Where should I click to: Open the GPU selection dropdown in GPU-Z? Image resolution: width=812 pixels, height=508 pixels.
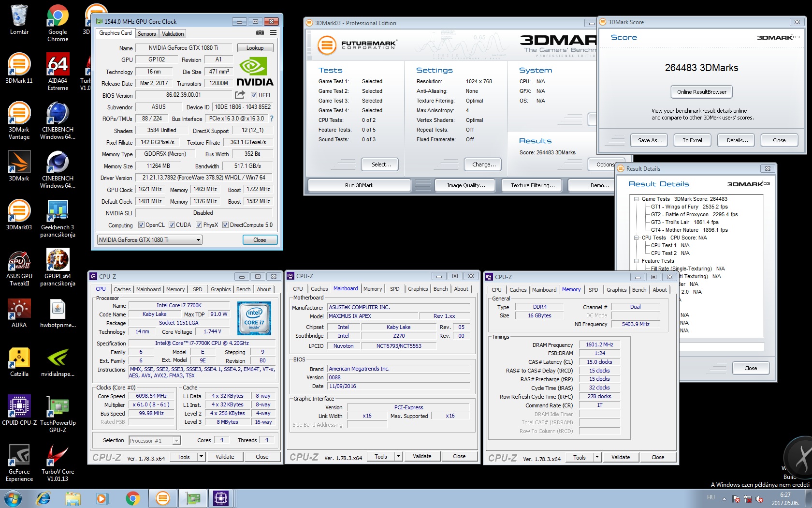(149, 240)
